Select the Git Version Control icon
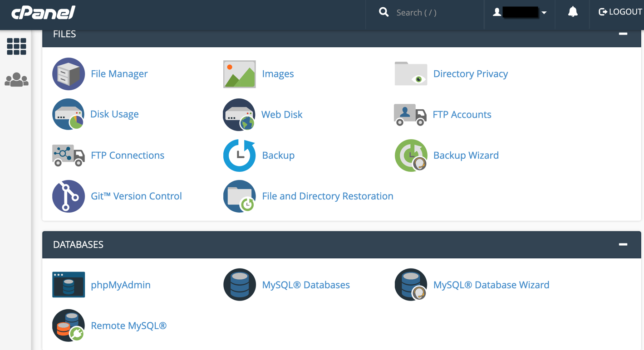The image size is (644, 350). pos(69,196)
